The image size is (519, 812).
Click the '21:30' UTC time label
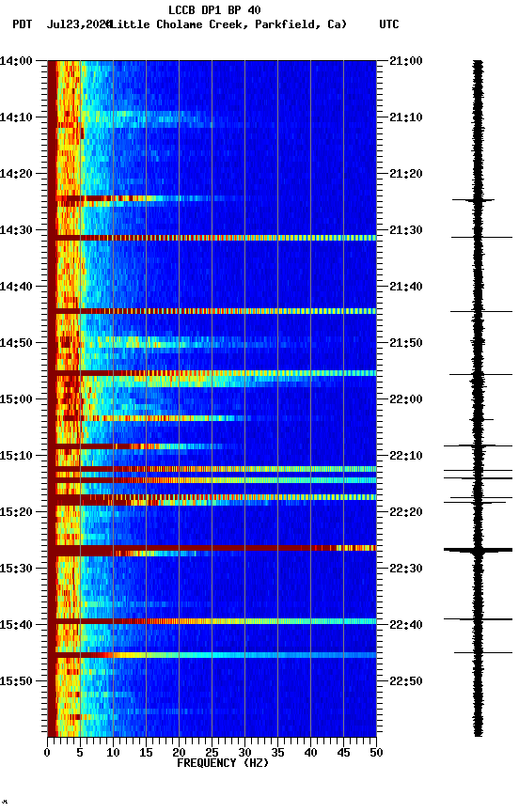coord(406,230)
